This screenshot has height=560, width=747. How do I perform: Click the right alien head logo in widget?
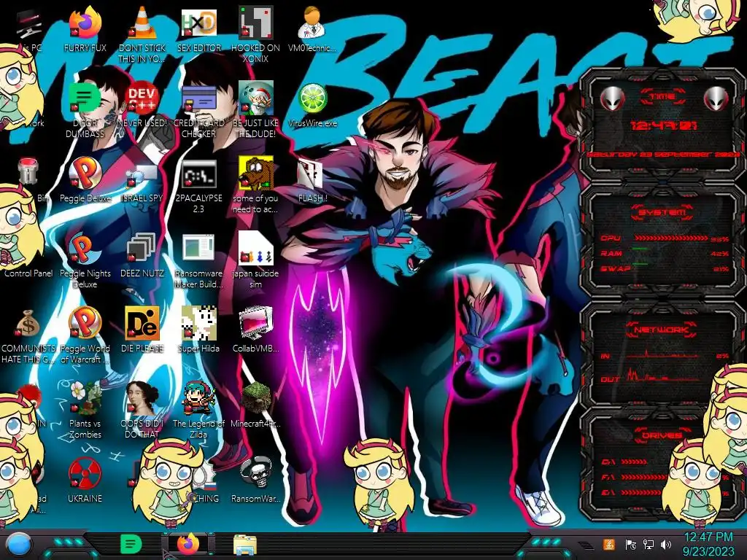click(x=716, y=98)
